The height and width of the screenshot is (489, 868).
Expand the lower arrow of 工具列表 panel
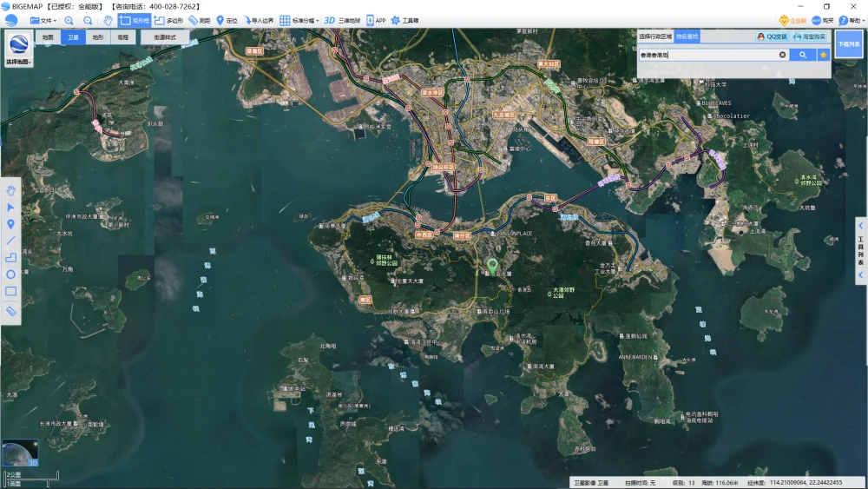[x=861, y=274]
